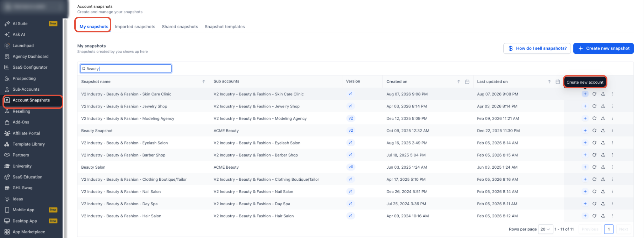Viewport: 644px width, 238px height.
Task: Sort by Created on arrow
Action: pos(458,81)
